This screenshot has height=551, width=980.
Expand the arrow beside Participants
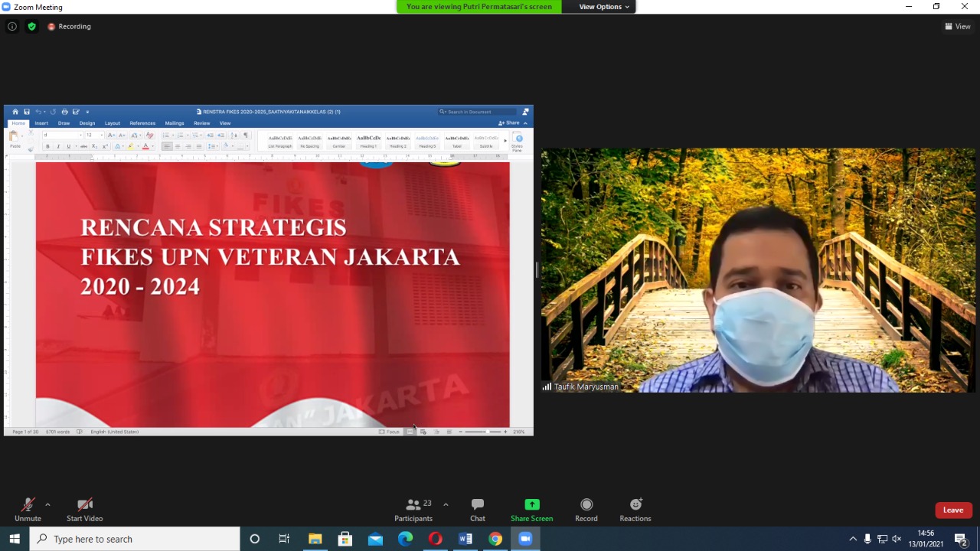tap(446, 504)
